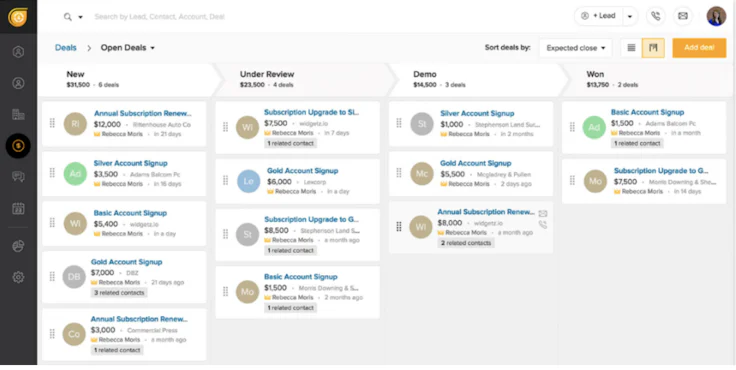The image size is (736, 370).
Task: Expand the arrow next to + Lead
Action: (x=630, y=16)
